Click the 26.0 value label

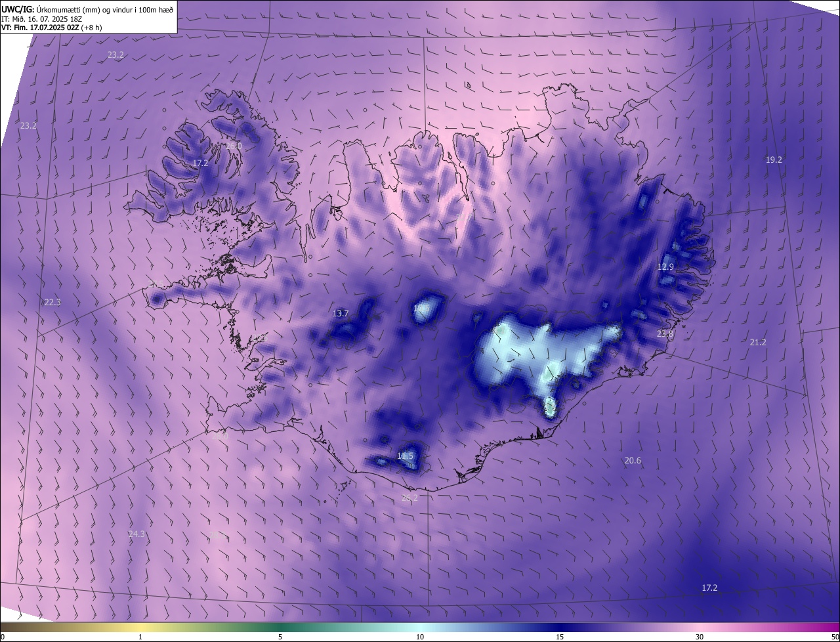pyautogui.click(x=234, y=146)
